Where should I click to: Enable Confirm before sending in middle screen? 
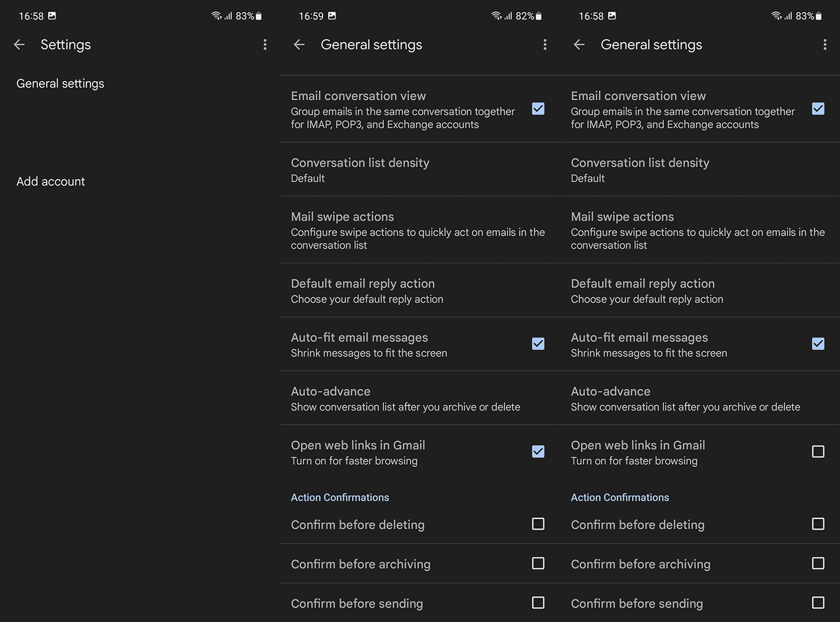pyautogui.click(x=538, y=602)
